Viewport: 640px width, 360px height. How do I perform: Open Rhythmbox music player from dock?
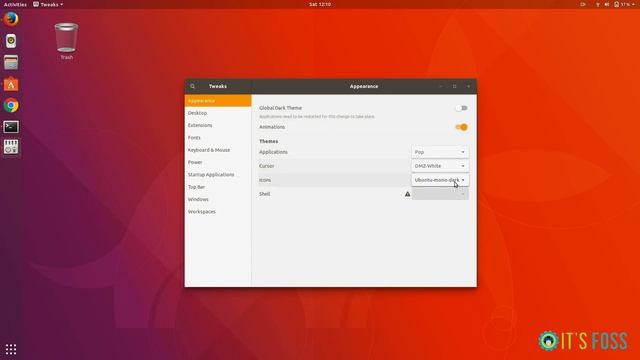point(11,41)
